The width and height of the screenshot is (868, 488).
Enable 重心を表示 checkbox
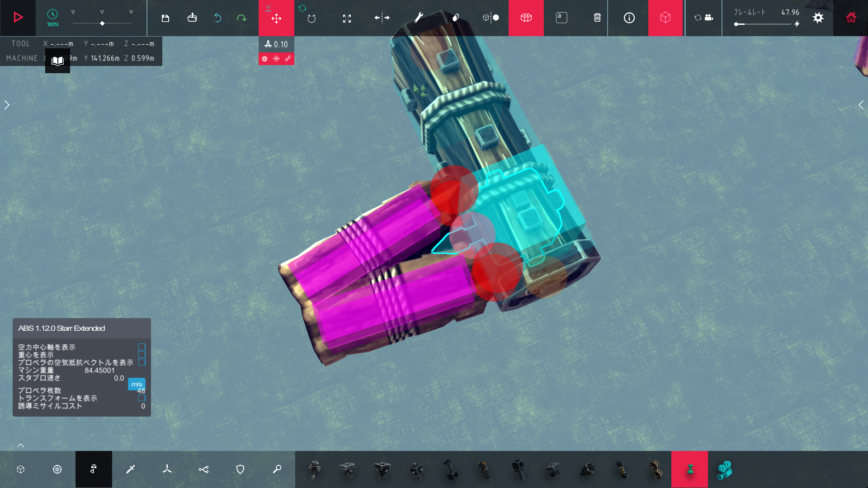[x=142, y=355]
